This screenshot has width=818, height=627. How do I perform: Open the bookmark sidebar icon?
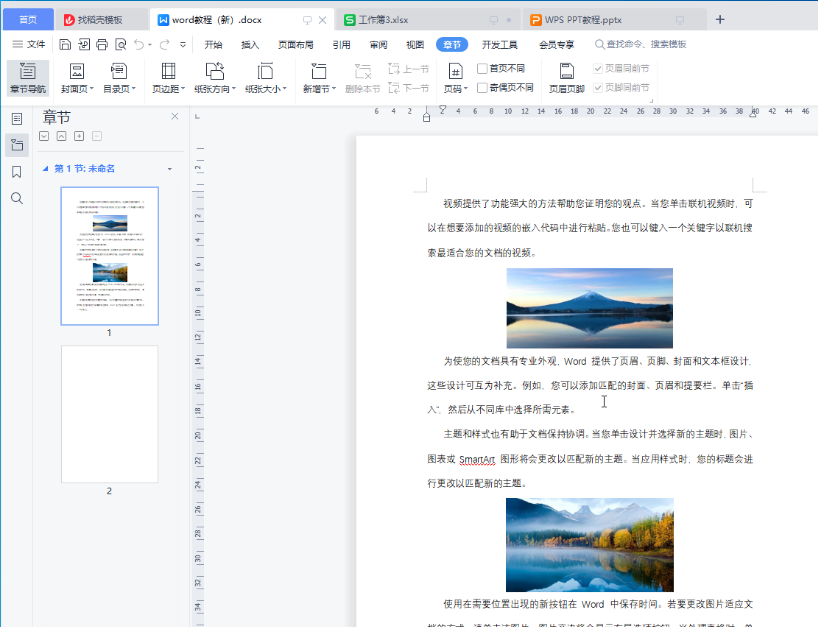[17, 172]
